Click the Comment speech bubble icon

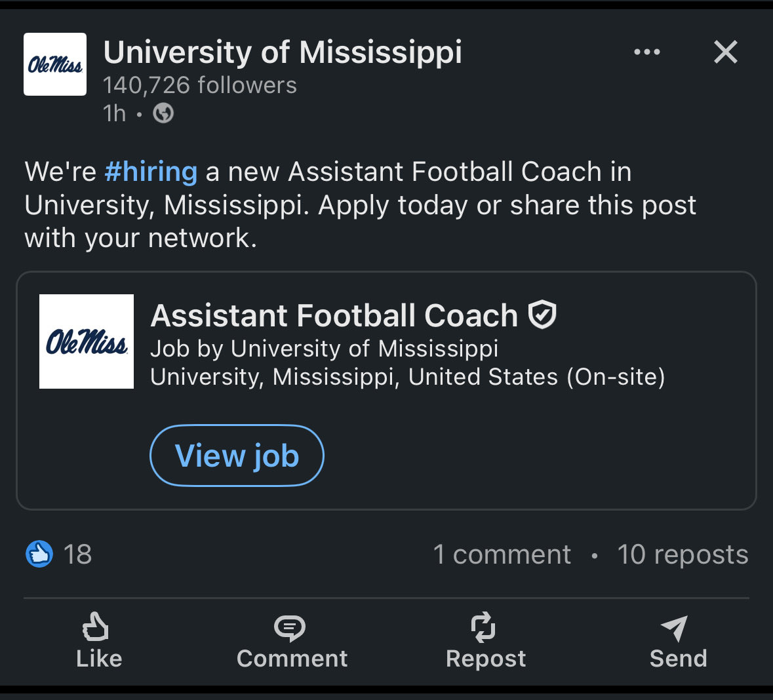[290, 628]
